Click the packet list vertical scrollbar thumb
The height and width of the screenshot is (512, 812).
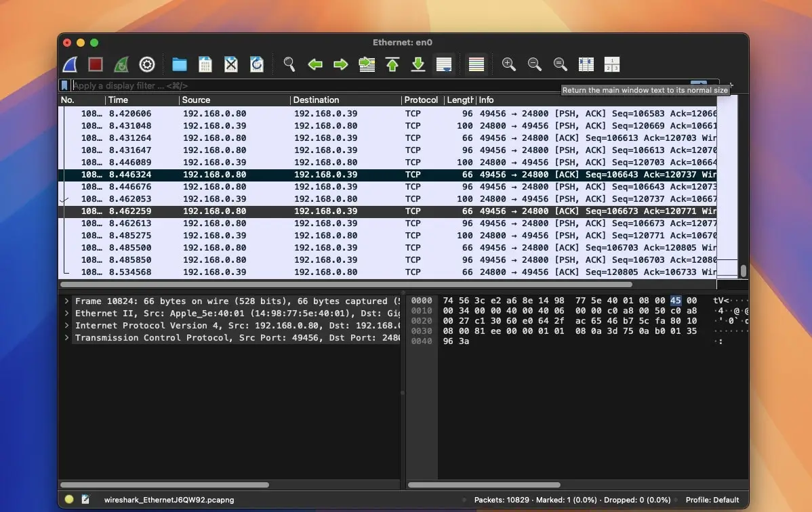743,271
